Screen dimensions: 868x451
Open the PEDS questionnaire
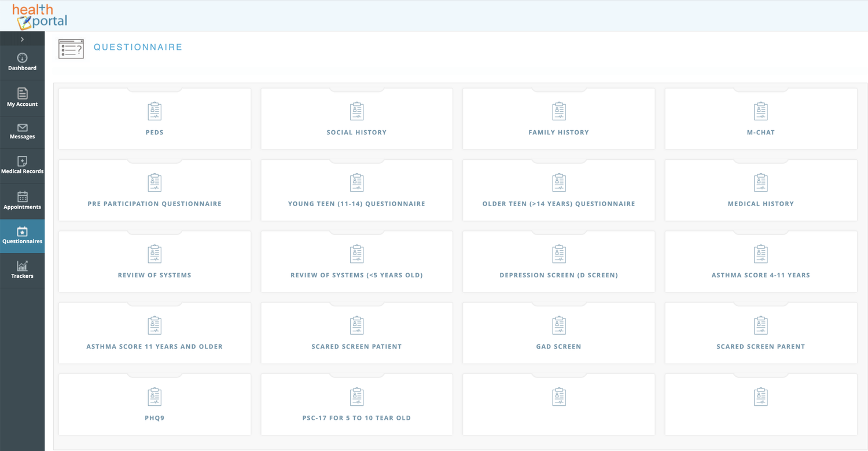[x=155, y=119]
